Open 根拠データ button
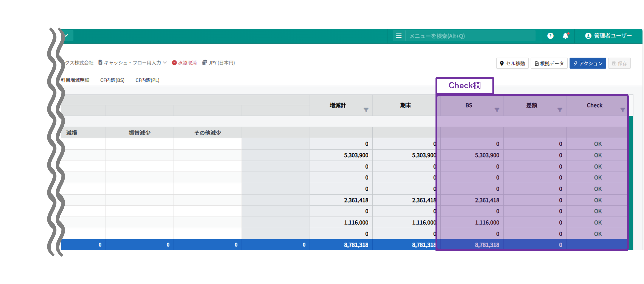The height and width of the screenshot is (284, 644). [549, 63]
